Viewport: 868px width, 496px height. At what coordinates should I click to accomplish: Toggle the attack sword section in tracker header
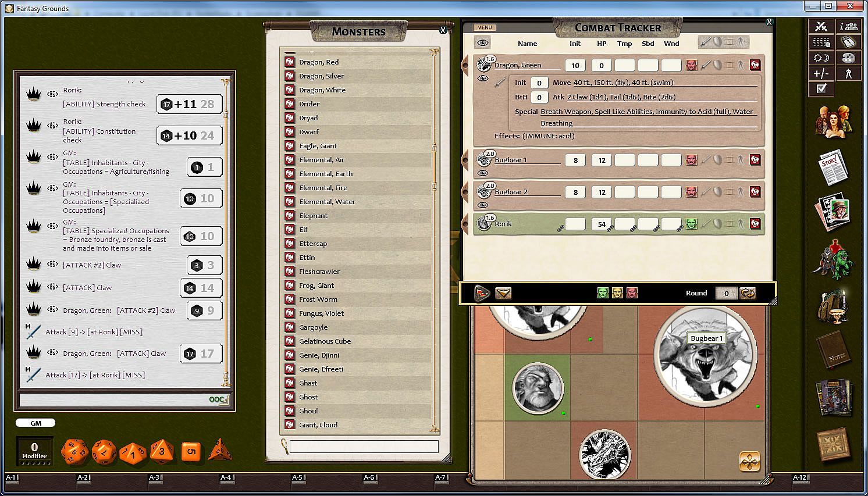pyautogui.click(x=705, y=42)
